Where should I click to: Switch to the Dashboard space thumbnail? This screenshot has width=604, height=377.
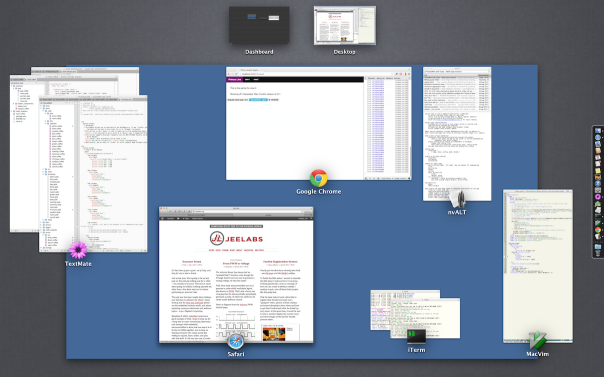click(x=259, y=25)
